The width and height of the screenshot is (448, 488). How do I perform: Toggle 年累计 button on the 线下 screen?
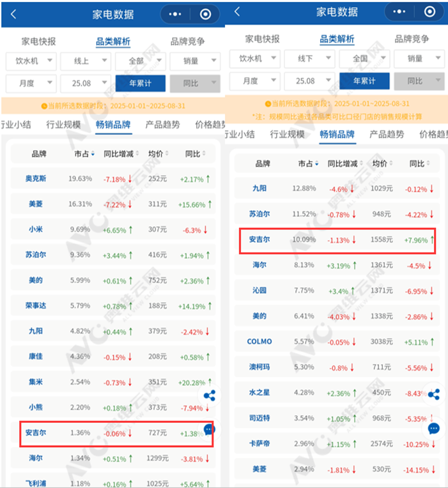364,81
